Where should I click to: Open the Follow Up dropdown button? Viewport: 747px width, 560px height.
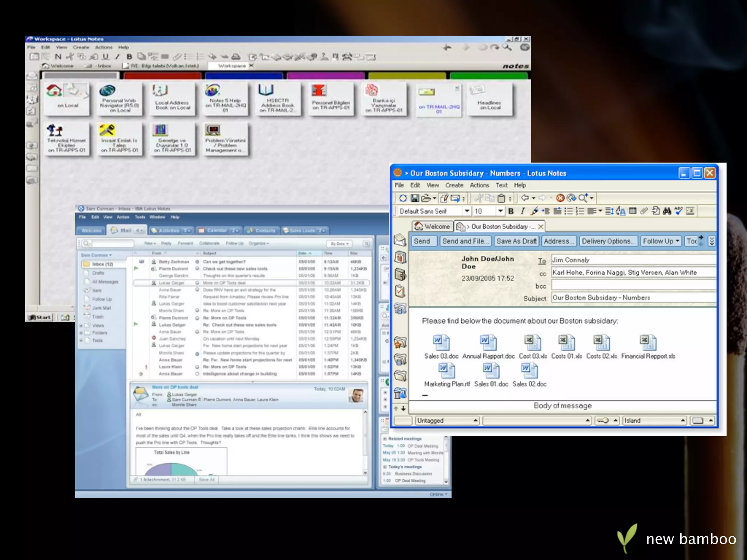point(661,241)
